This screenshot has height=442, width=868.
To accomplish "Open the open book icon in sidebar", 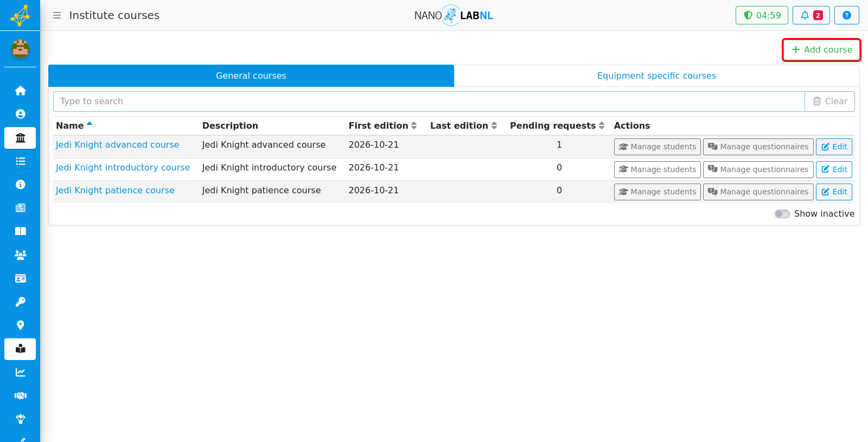I will [20, 231].
